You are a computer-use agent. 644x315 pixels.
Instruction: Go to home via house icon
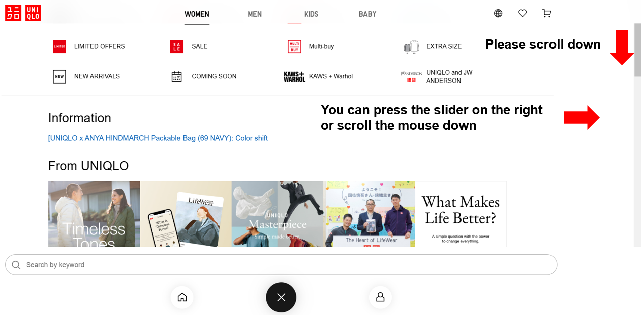(x=182, y=297)
